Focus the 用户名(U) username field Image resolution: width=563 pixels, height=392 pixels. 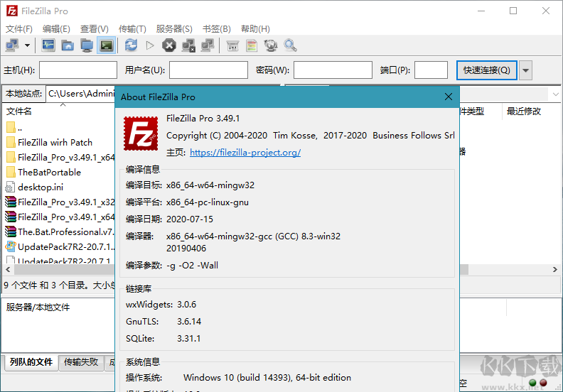208,70
